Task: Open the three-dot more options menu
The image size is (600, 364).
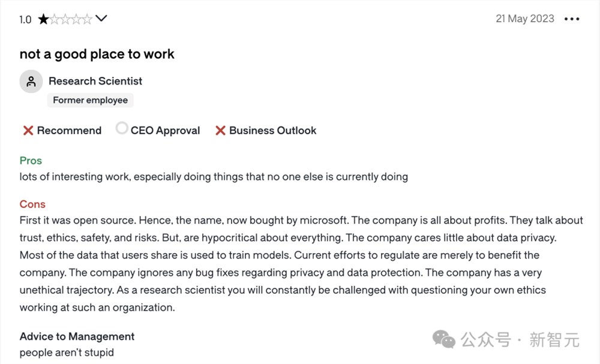Action: click(x=572, y=19)
